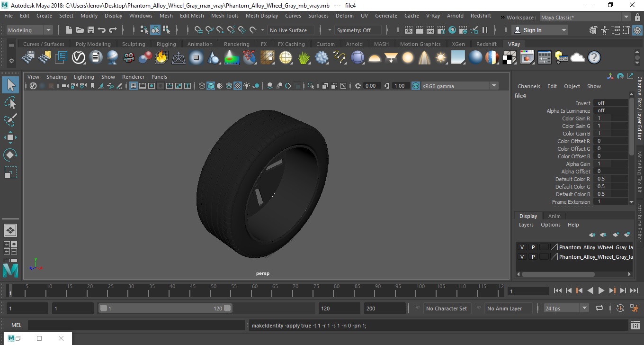This screenshot has width=644, height=345.
Task: Click Layers menu in layer editor
Action: pyautogui.click(x=526, y=225)
